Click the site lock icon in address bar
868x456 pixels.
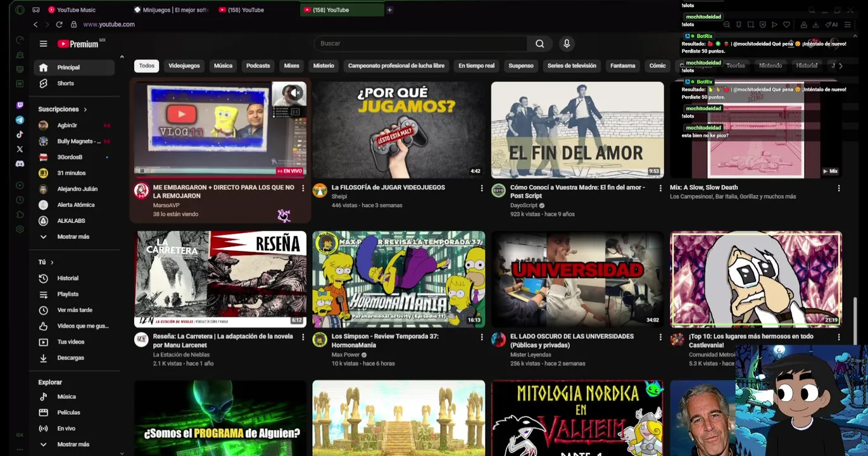click(x=73, y=24)
